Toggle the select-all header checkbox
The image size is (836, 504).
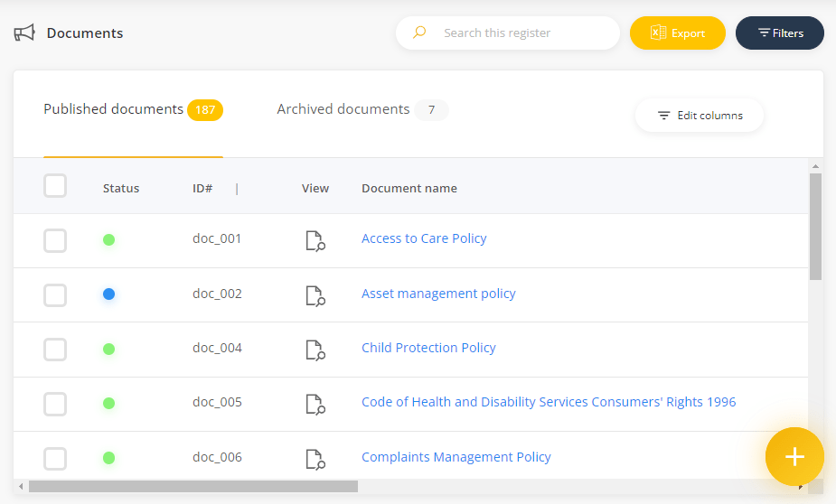pos(55,186)
